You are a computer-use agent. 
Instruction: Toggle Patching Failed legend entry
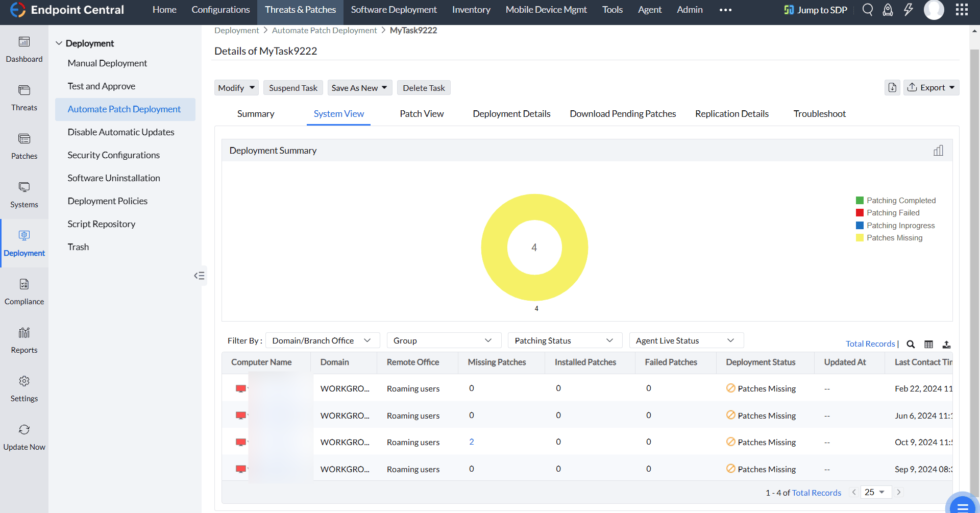pyautogui.click(x=893, y=213)
